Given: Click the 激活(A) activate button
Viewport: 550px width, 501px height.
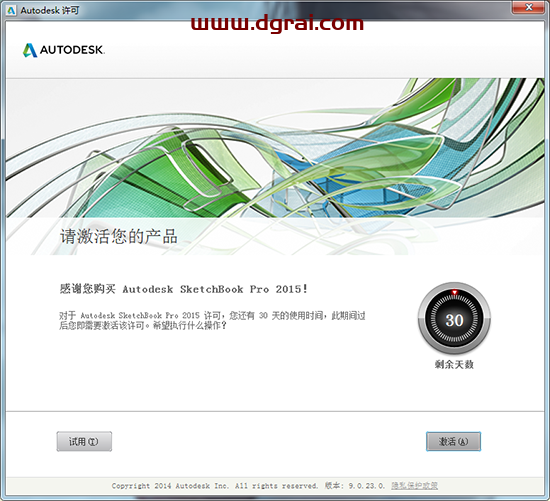Looking at the screenshot, I should (453, 441).
